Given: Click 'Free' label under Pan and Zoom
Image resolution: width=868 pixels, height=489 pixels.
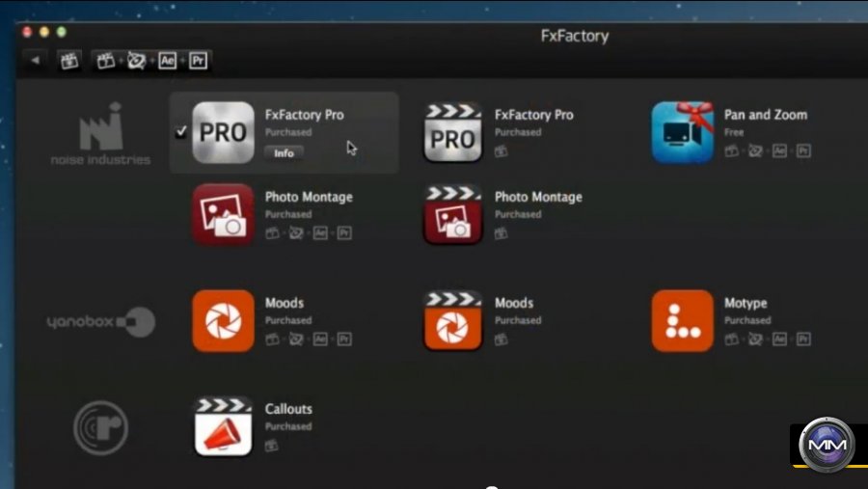Looking at the screenshot, I should [734, 132].
